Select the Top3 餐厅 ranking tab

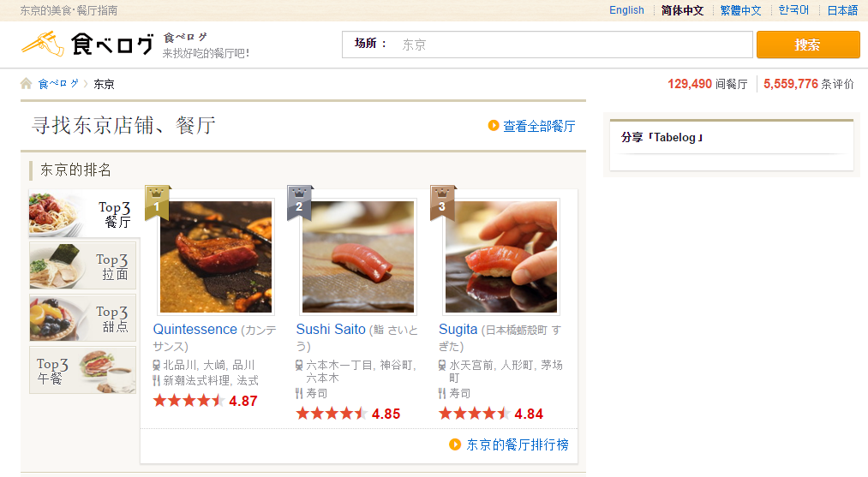pyautogui.click(x=83, y=213)
